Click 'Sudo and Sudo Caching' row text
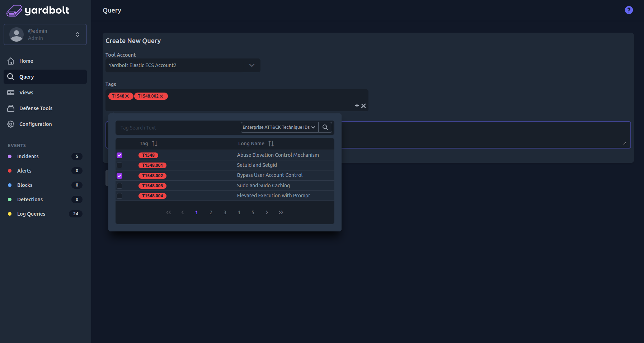Viewport: 644px width, 343px height. pos(263,185)
